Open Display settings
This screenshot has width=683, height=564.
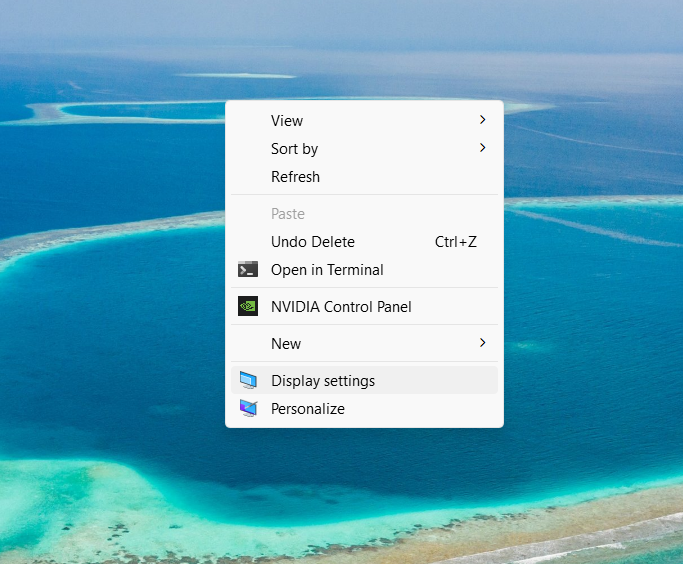click(323, 381)
